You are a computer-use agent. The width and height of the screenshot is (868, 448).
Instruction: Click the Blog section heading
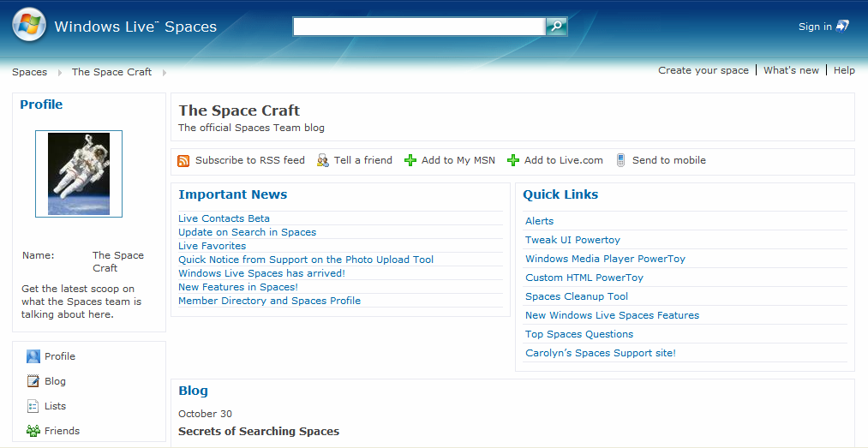point(193,391)
